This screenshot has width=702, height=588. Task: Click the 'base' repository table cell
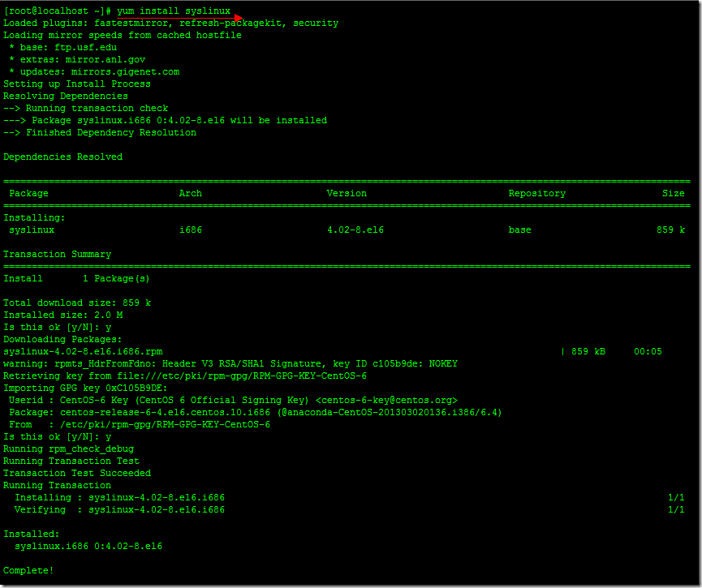(x=519, y=230)
